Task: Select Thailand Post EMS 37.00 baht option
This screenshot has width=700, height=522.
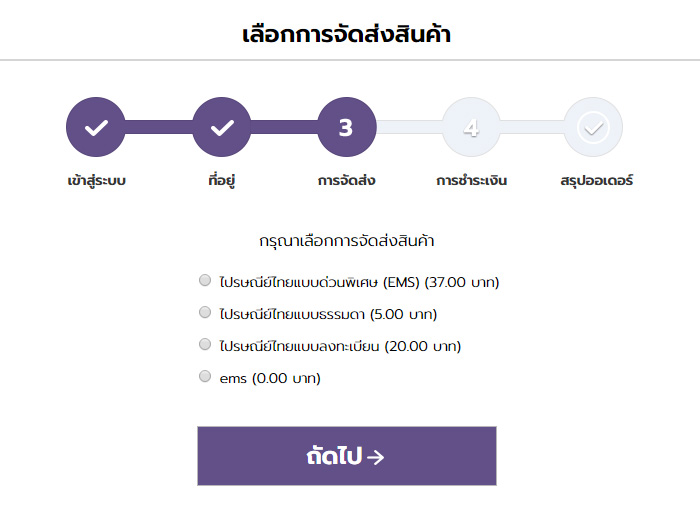Action: [205, 280]
